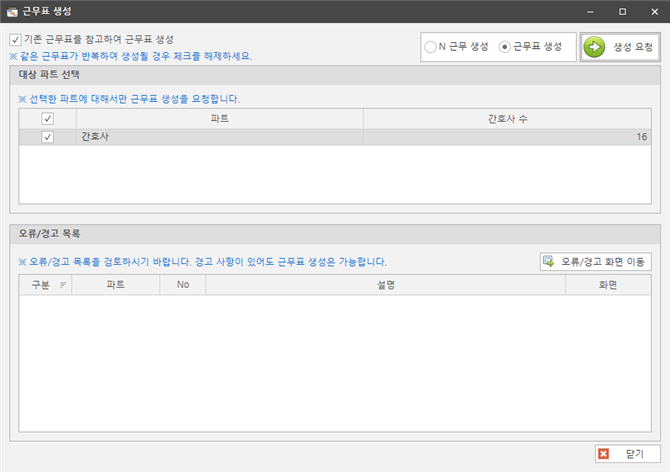Click the 설명 column header in error list
This screenshot has height=472, width=670.
pyautogui.click(x=385, y=285)
